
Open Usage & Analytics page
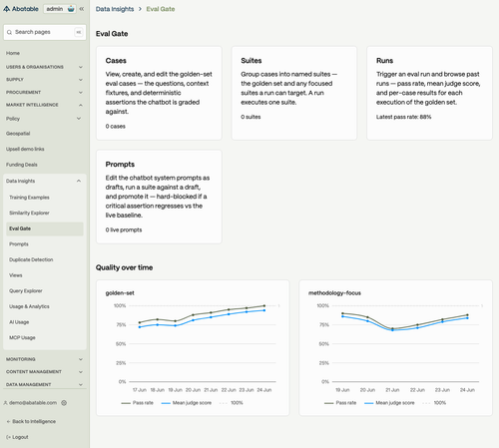(x=29, y=306)
